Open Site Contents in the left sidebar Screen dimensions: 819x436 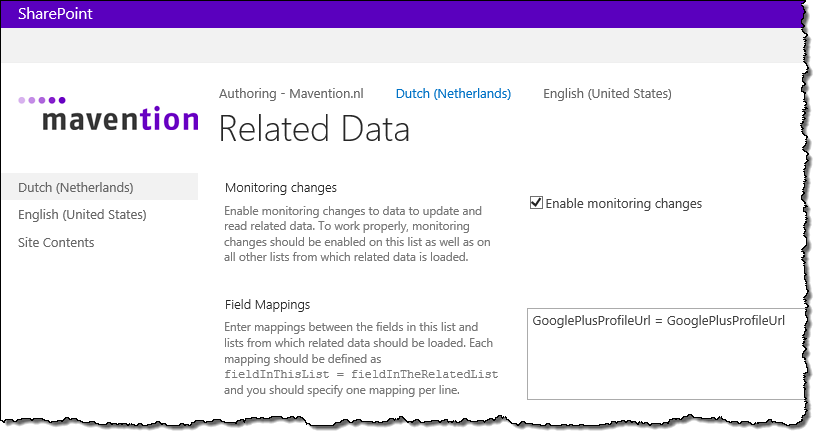tap(56, 242)
